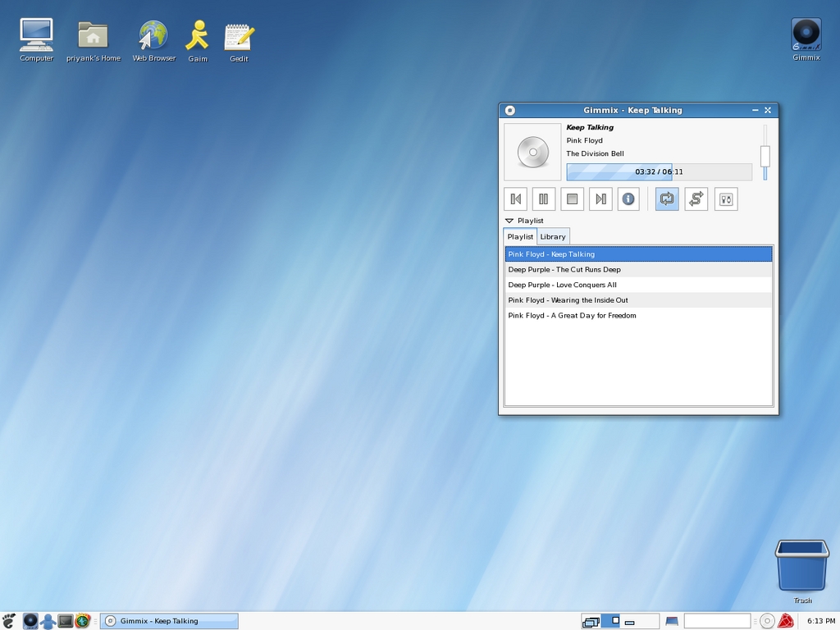Seek within the song progress bar

click(660, 172)
